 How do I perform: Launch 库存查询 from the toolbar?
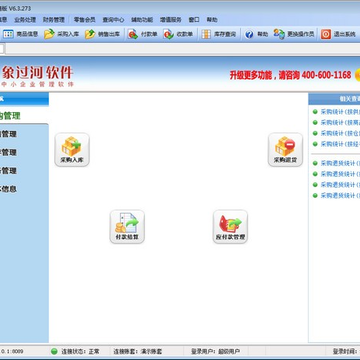[219, 34]
